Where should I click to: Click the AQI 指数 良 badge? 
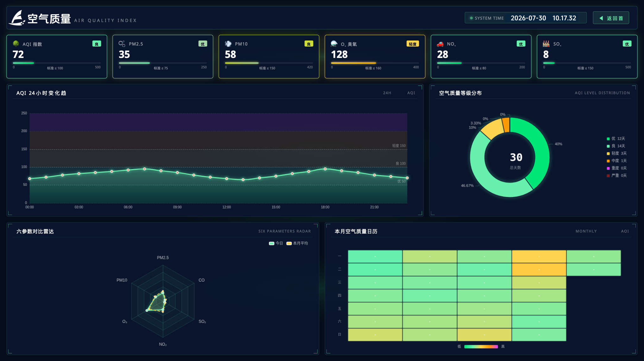tap(97, 44)
